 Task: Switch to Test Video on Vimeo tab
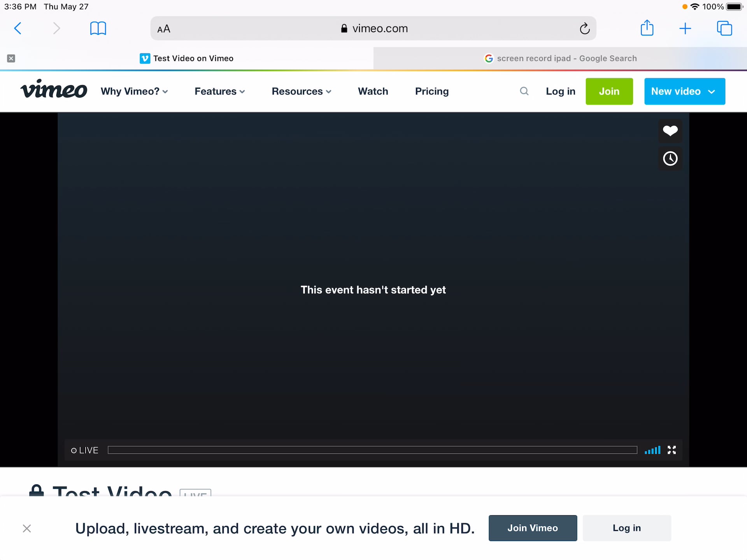(x=187, y=58)
